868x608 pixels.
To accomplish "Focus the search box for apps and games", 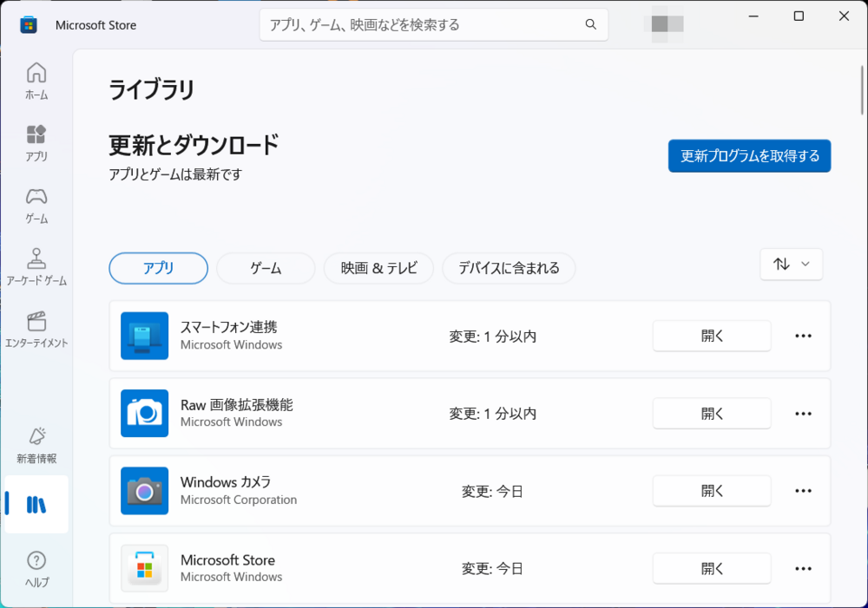I will click(x=434, y=25).
